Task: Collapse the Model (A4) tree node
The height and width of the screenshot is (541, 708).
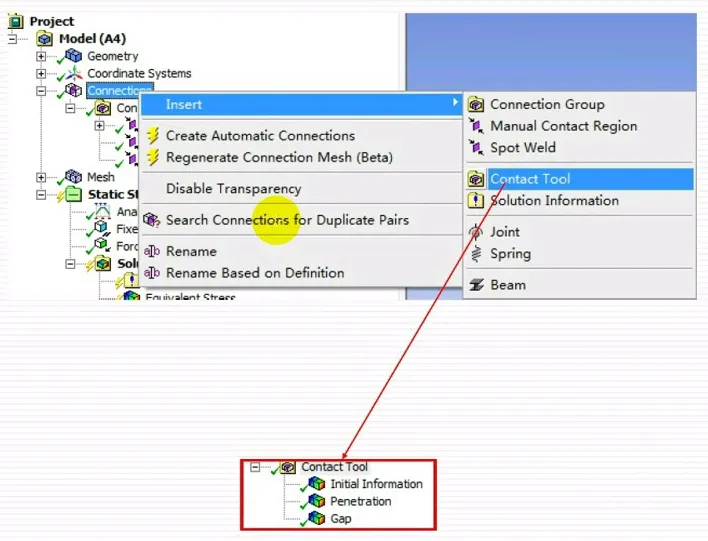Action: 13,39
